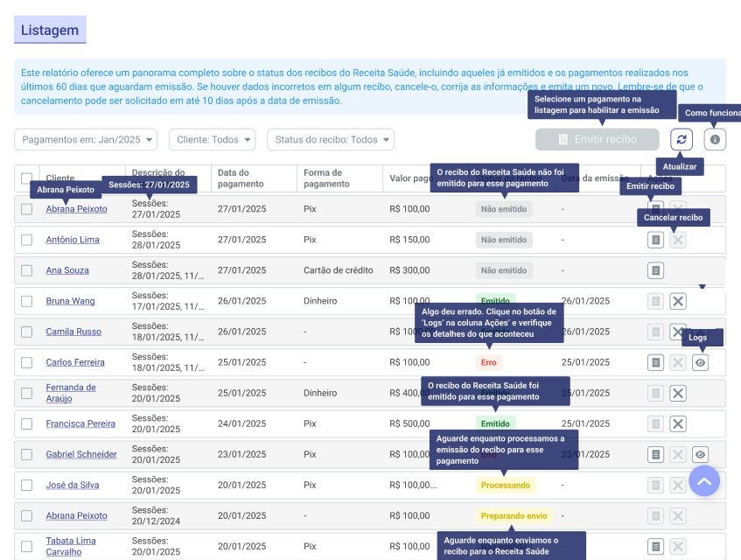
Task: Open Carlos Ferreira's client link
Action: (x=75, y=362)
